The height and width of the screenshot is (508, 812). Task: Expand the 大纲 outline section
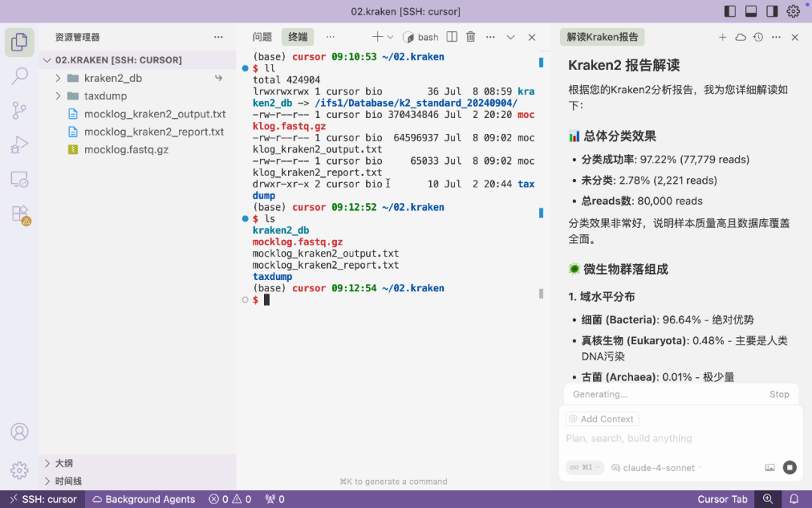click(x=138, y=464)
